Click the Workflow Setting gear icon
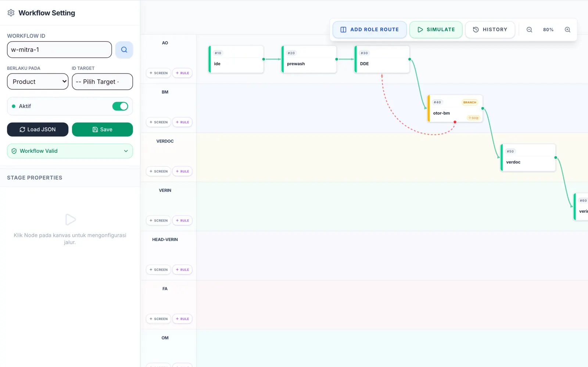The height and width of the screenshot is (367, 588). 11,13
